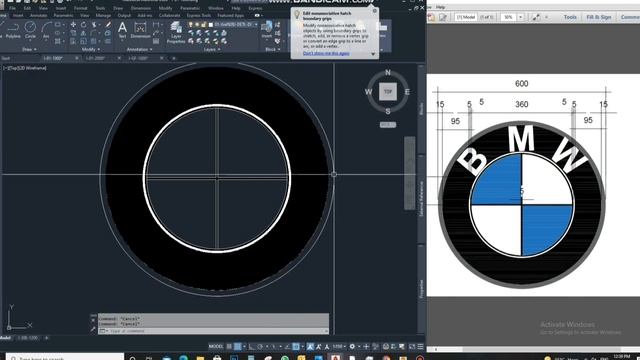Switch to the Express Tools ribbon tab
The image size is (640, 360).
pyautogui.click(x=199, y=16)
